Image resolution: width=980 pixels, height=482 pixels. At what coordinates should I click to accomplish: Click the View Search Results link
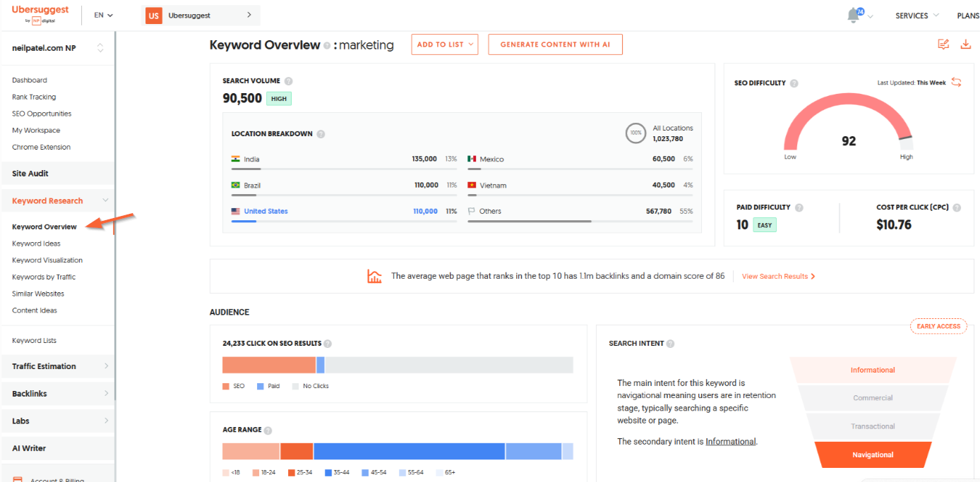778,277
